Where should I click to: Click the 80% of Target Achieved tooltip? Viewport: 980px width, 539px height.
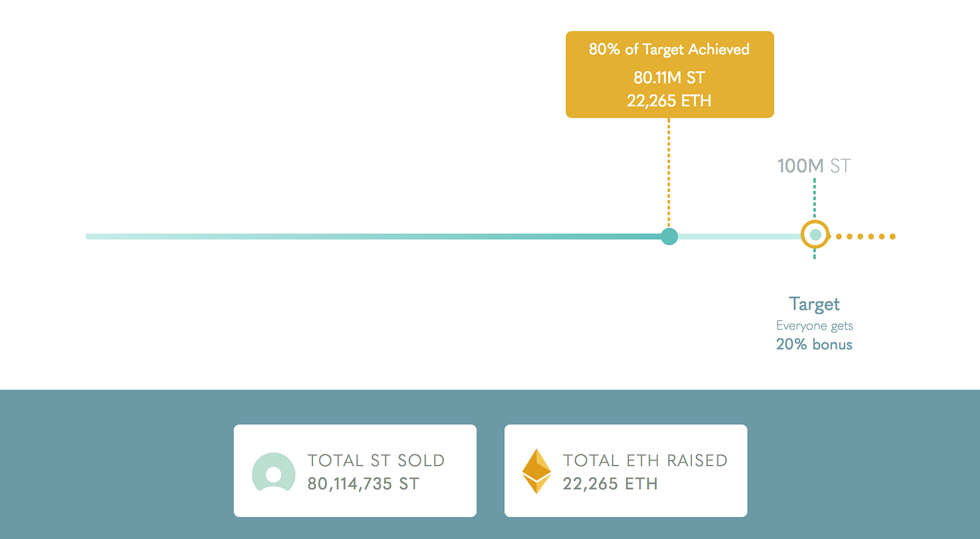pos(669,74)
